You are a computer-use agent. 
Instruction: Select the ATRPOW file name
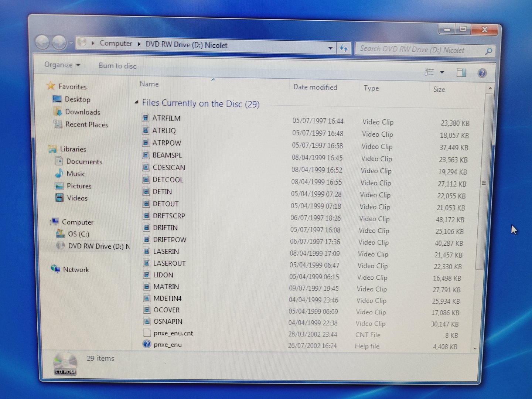click(167, 143)
